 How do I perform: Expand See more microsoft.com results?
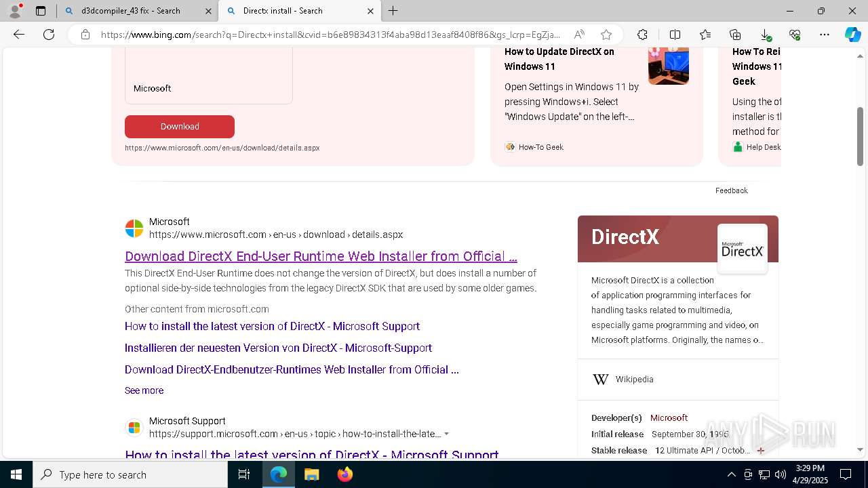coord(144,390)
